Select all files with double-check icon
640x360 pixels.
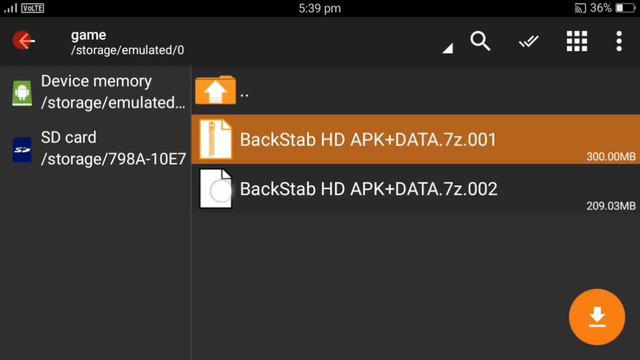tap(529, 41)
